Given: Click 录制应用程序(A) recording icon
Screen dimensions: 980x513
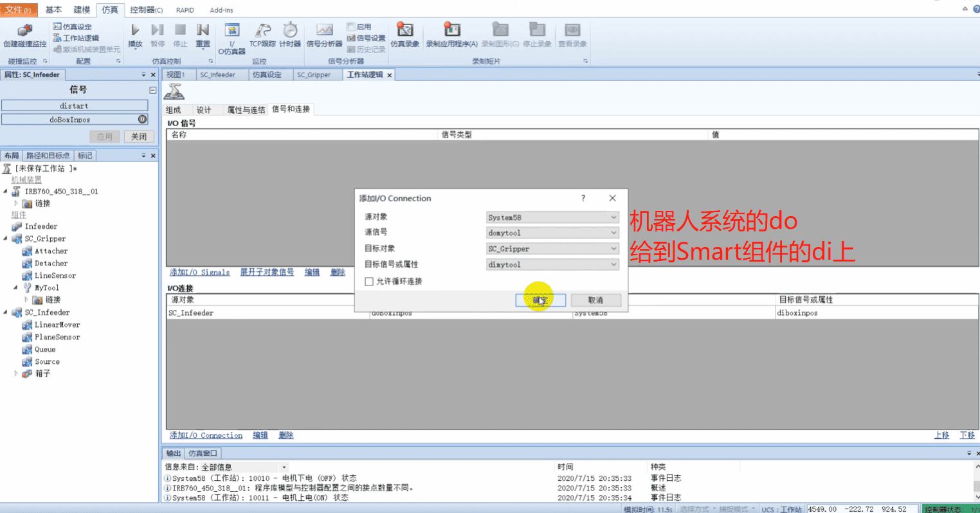Looking at the screenshot, I should coord(452,30).
